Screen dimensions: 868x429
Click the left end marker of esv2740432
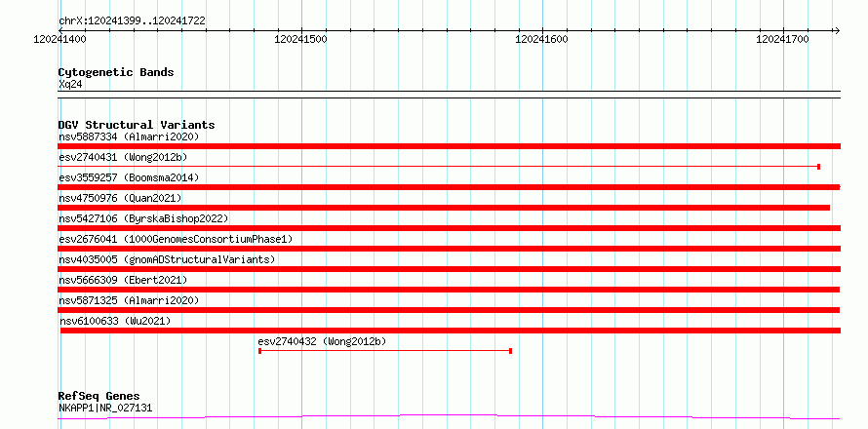[259, 351]
